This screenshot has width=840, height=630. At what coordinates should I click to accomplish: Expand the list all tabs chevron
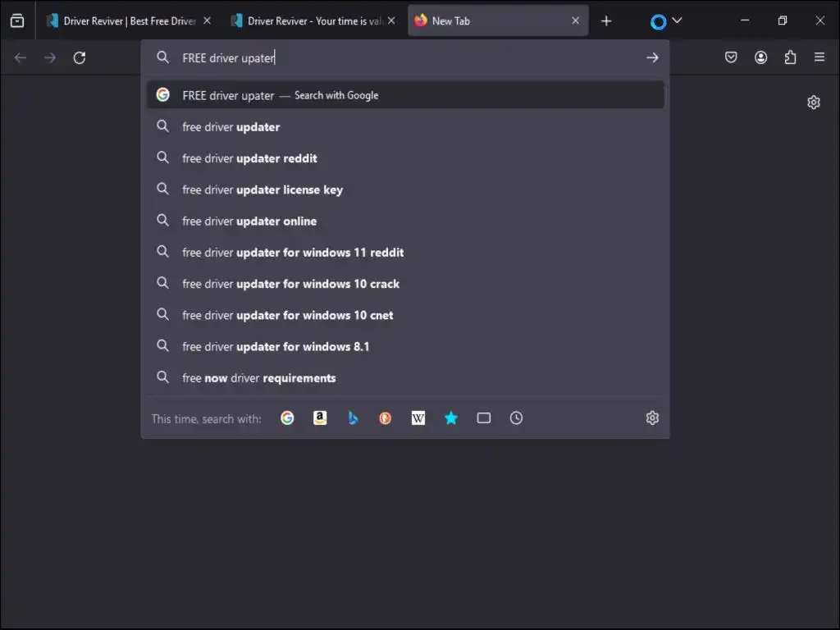(x=677, y=21)
